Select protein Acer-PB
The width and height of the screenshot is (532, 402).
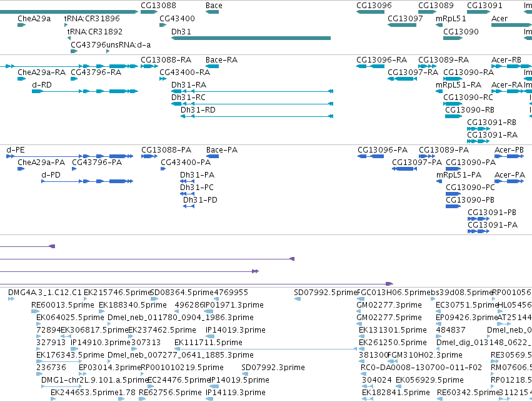click(x=509, y=150)
